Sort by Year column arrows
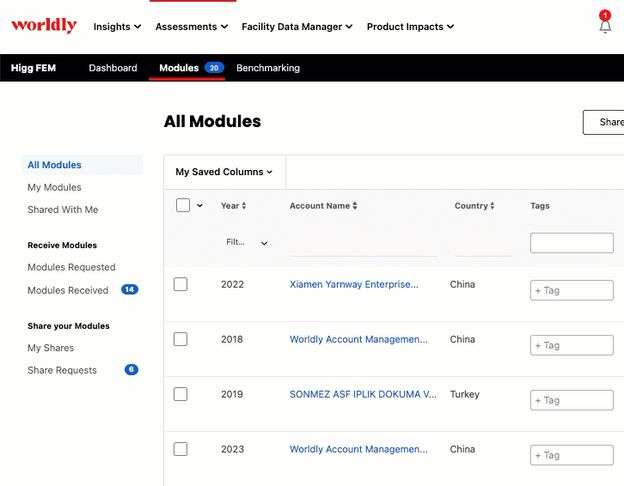Viewport: 624px width, 486px height. pyautogui.click(x=244, y=206)
